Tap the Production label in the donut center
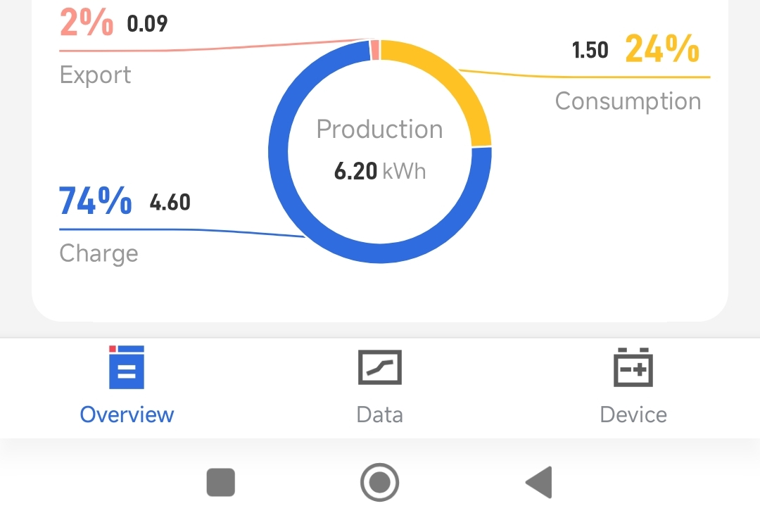Screen dimensions: 760x532 pos(379,129)
